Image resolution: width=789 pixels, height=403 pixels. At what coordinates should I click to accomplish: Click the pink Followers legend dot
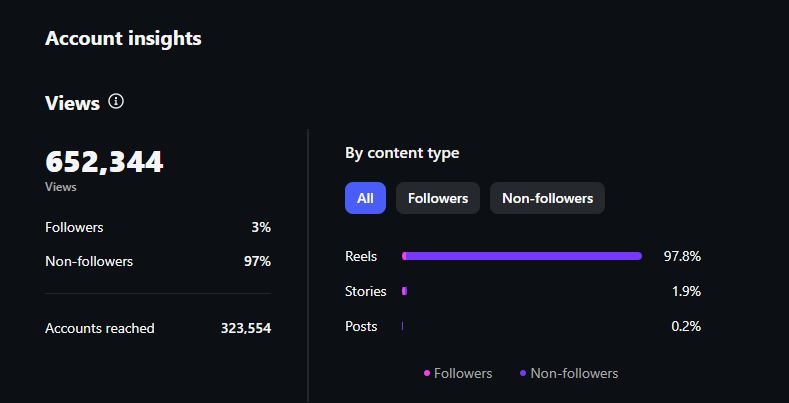[x=427, y=373]
